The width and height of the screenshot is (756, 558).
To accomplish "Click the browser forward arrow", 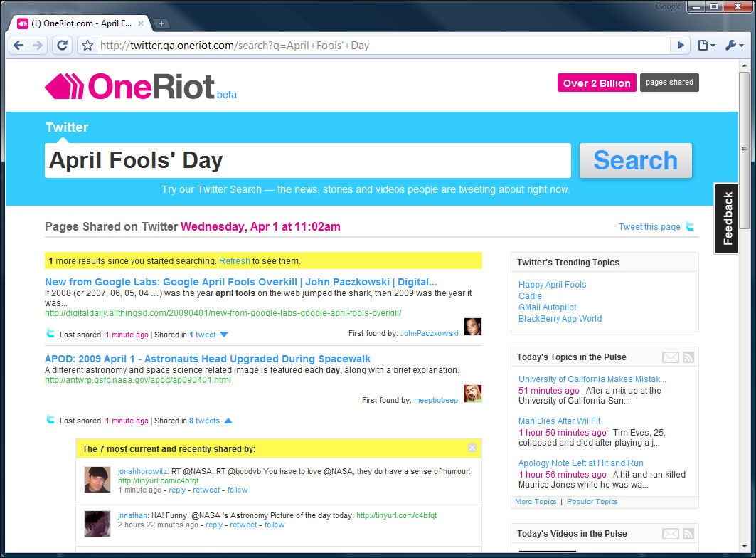I will 38,46.
